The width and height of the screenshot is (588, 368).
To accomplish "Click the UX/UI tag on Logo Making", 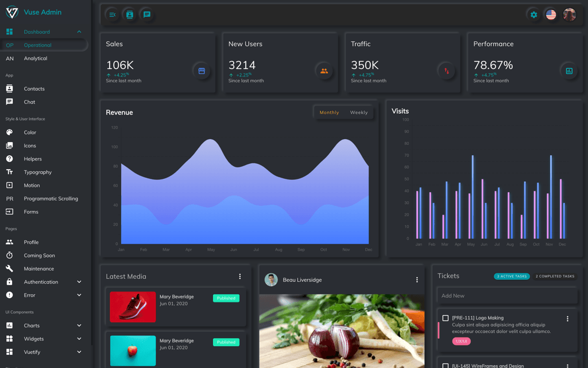I will (x=461, y=342).
